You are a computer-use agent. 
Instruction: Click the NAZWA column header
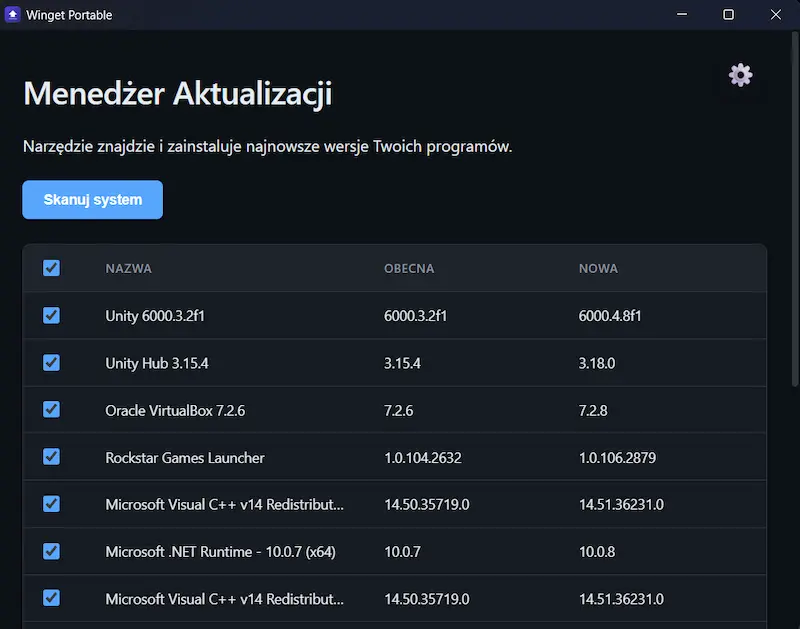coord(129,268)
